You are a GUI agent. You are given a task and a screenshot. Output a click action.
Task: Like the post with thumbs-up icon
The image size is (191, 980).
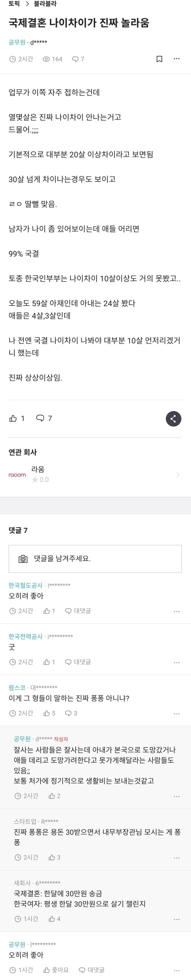pos(13,419)
